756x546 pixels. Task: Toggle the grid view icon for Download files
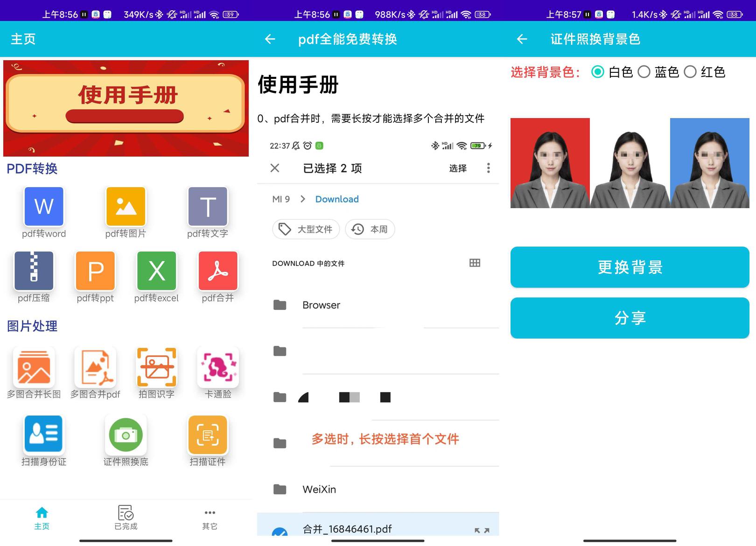point(475,263)
